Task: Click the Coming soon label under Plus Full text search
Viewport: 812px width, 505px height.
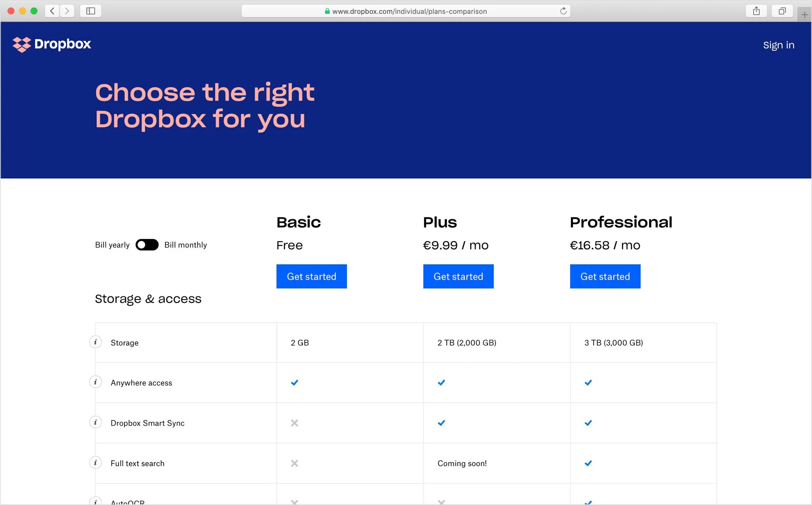Action: (462, 463)
